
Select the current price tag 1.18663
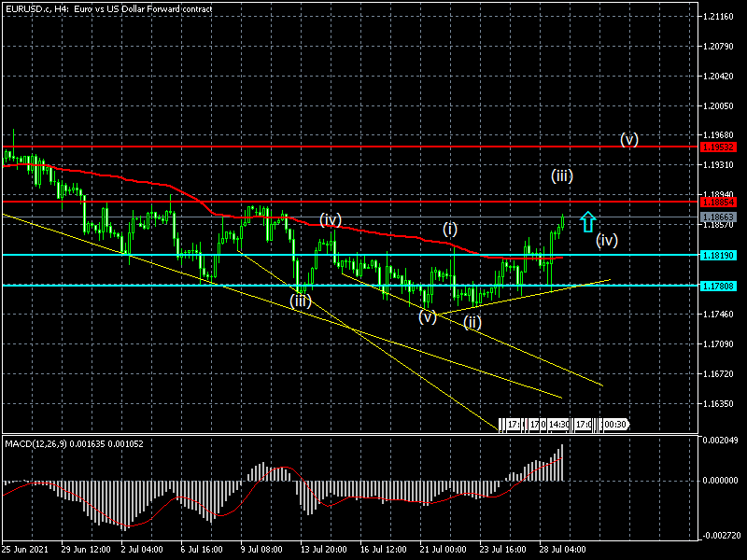(718, 217)
